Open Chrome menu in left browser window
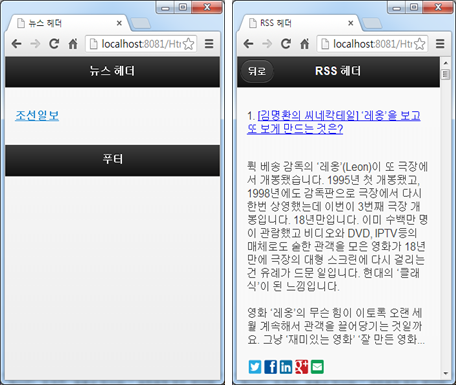The width and height of the screenshot is (456, 385). (x=209, y=44)
